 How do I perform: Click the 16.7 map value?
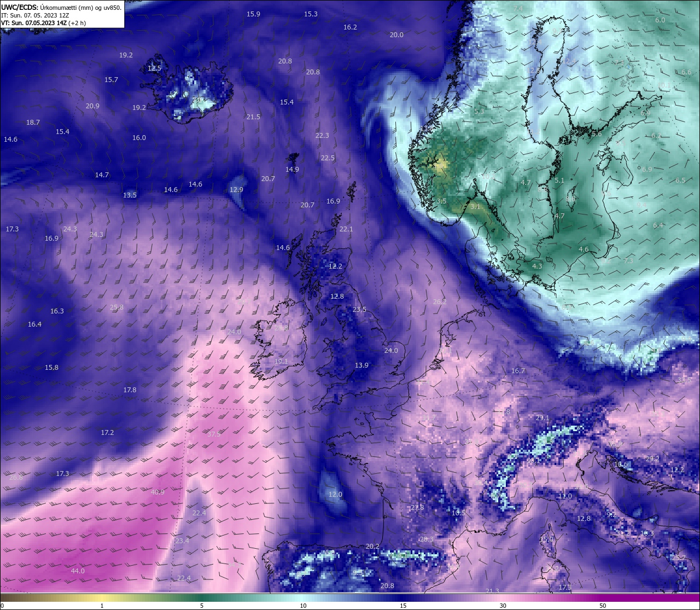[x=518, y=371]
